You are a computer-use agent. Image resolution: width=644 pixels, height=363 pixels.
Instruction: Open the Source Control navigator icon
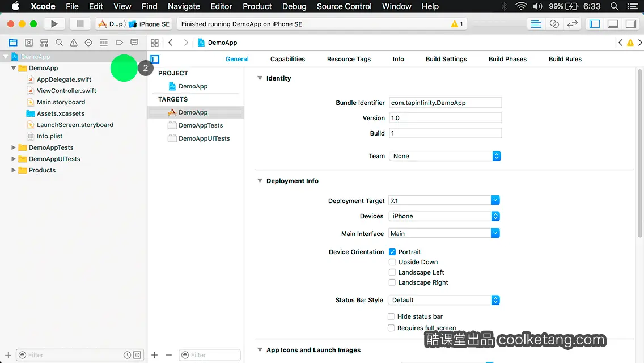[29, 43]
